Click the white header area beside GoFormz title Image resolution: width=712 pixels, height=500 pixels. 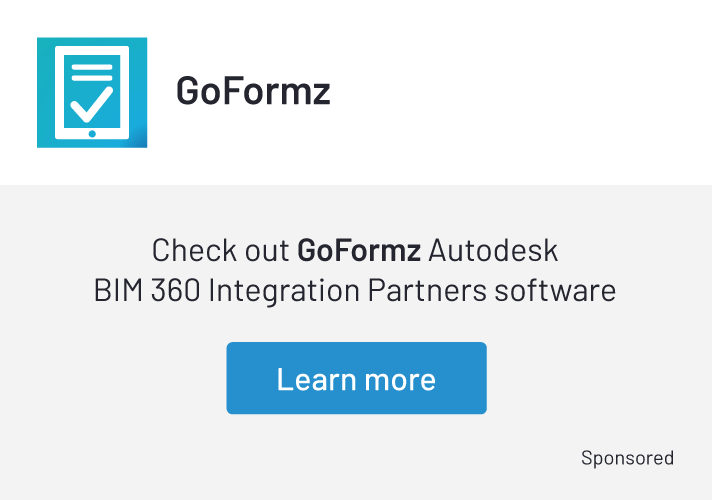(520, 91)
